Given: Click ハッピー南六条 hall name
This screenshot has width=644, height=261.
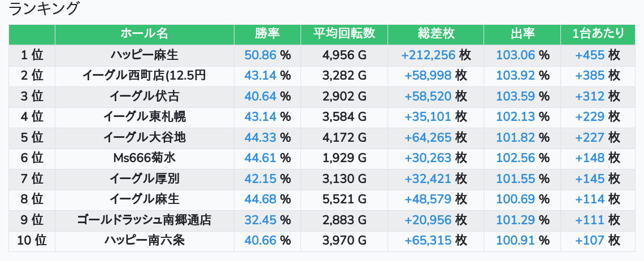Looking at the screenshot, I should click(145, 241).
